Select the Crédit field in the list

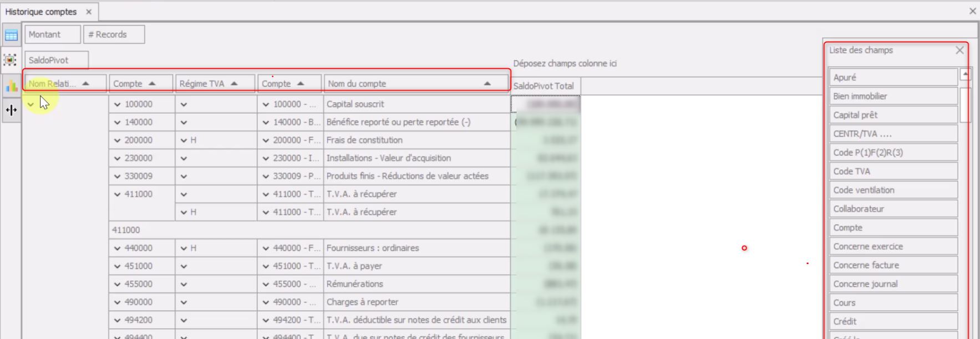893,322
